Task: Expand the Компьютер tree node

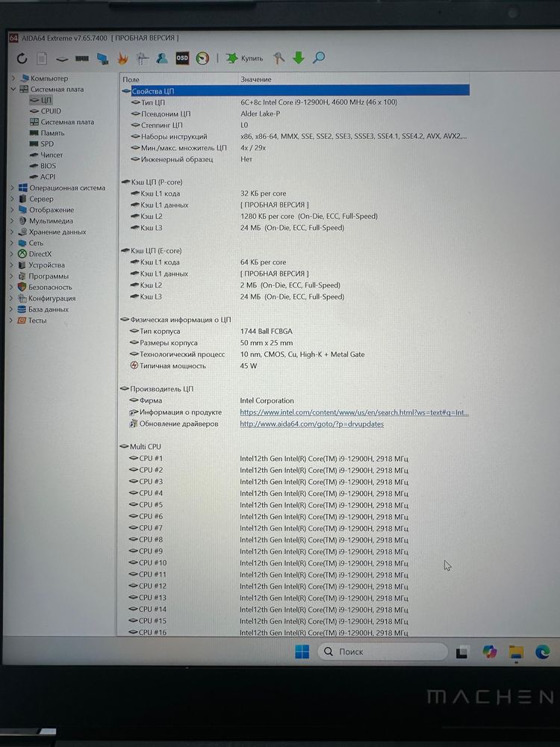Action: click(x=13, y=78)
